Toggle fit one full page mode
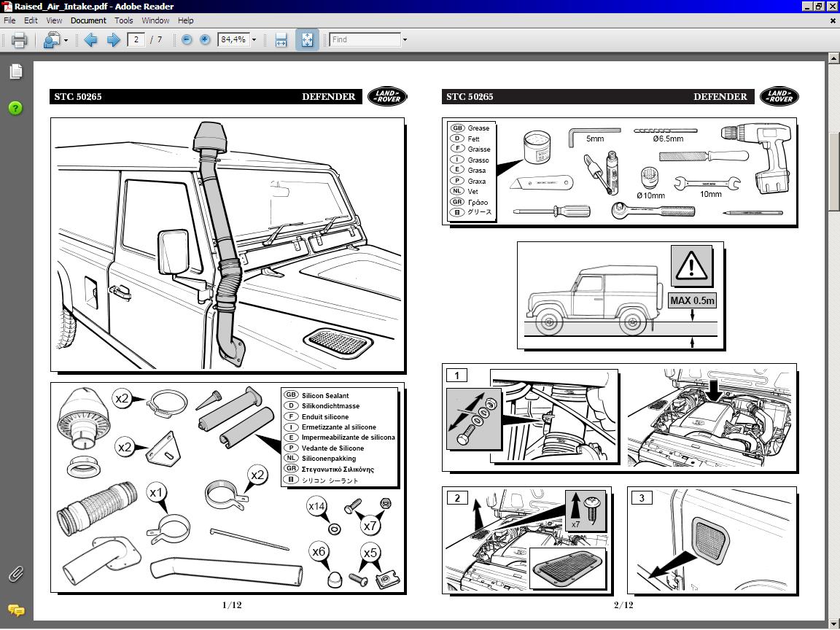Viewport: 840px width, 630px height. click(306, 40)
